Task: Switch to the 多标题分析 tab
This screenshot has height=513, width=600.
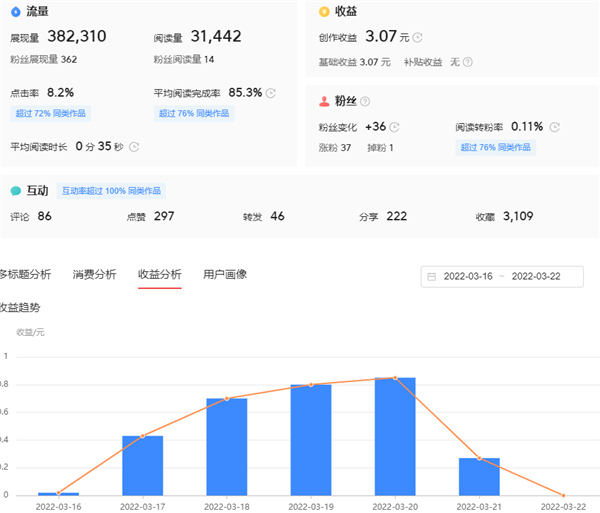Action: [x=25, y=274]
